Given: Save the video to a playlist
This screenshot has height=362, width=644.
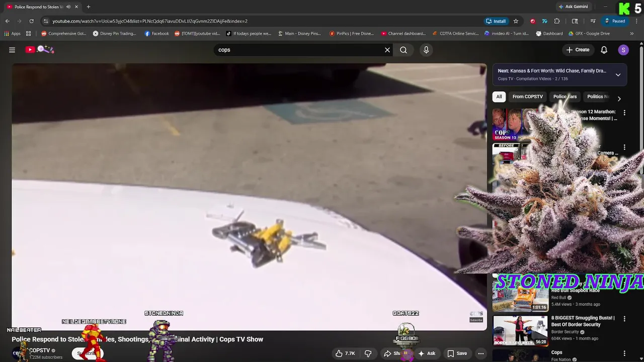Looking at the screenshot, I should [457, 353].
